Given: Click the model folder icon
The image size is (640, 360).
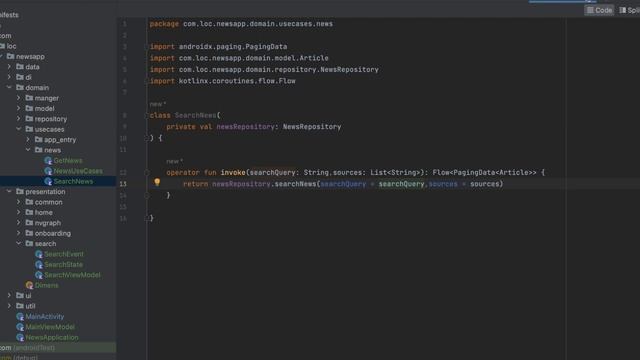Looking at the screenshot, I should tap(29, 108).
